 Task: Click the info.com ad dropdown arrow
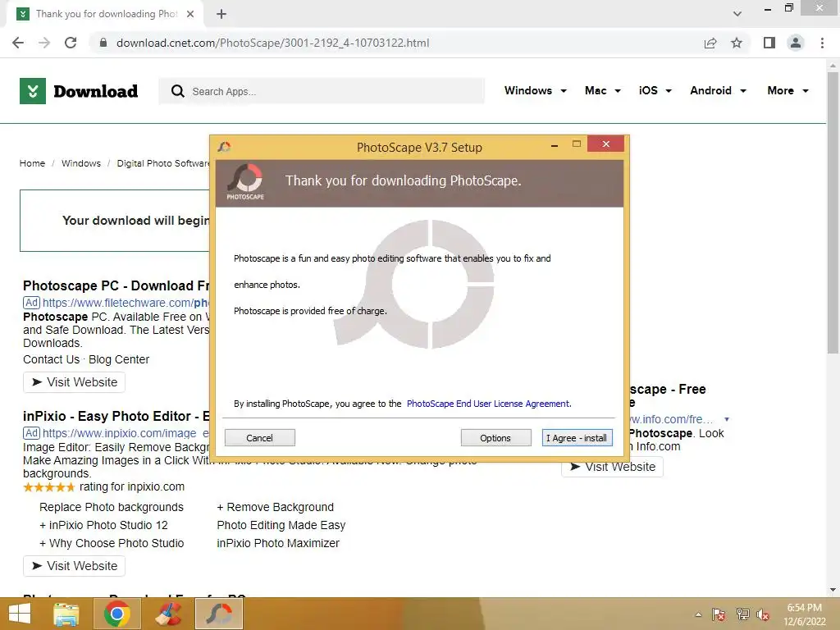coord(727,419)
